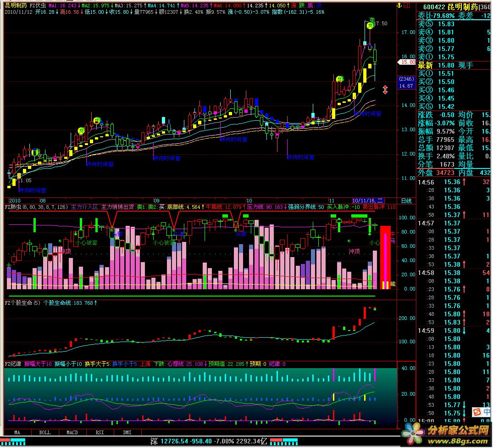Switch to the RSI indicator tab
The image size is (493, 448).
click(x=100, y=432)
